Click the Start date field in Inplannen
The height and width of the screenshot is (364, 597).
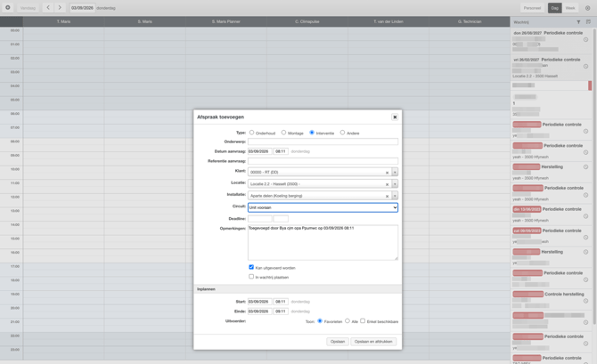259,302
